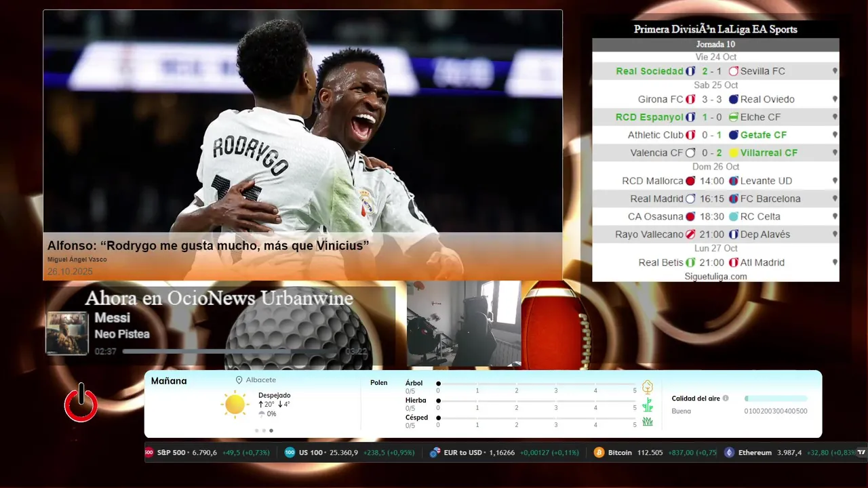Click the Ethereum icon in ticker
868x488 pixels.
click(729, 452)
